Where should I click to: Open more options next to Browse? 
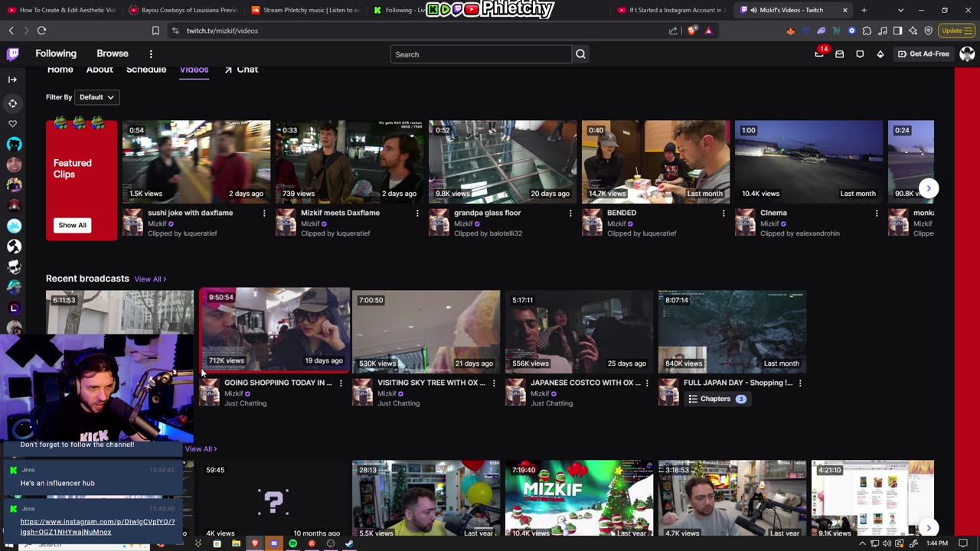151,54
